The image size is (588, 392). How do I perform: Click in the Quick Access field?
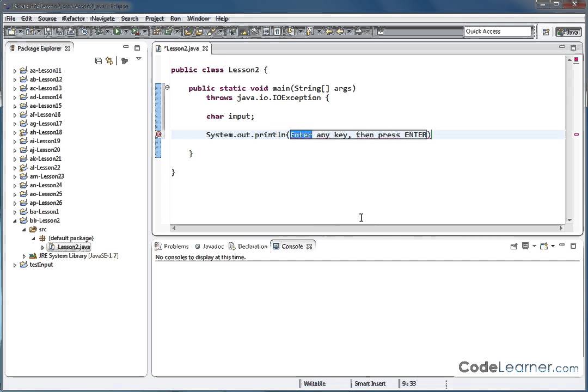(498, 32)
